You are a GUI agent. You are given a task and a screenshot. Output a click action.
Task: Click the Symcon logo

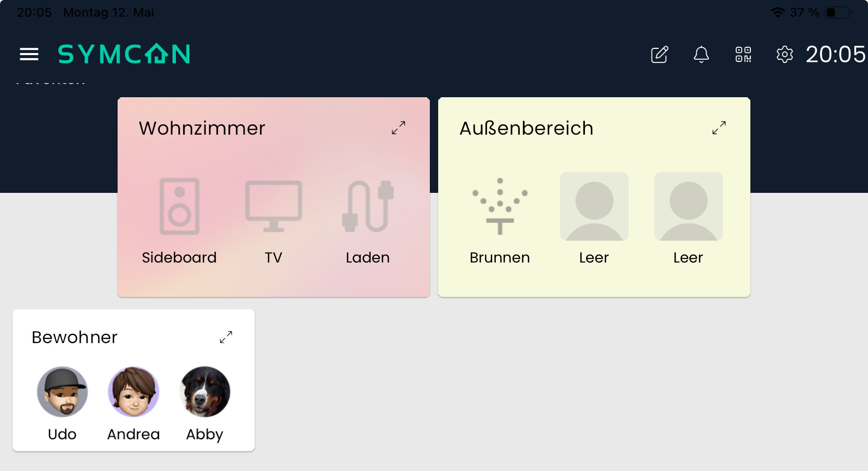(124, 54)
